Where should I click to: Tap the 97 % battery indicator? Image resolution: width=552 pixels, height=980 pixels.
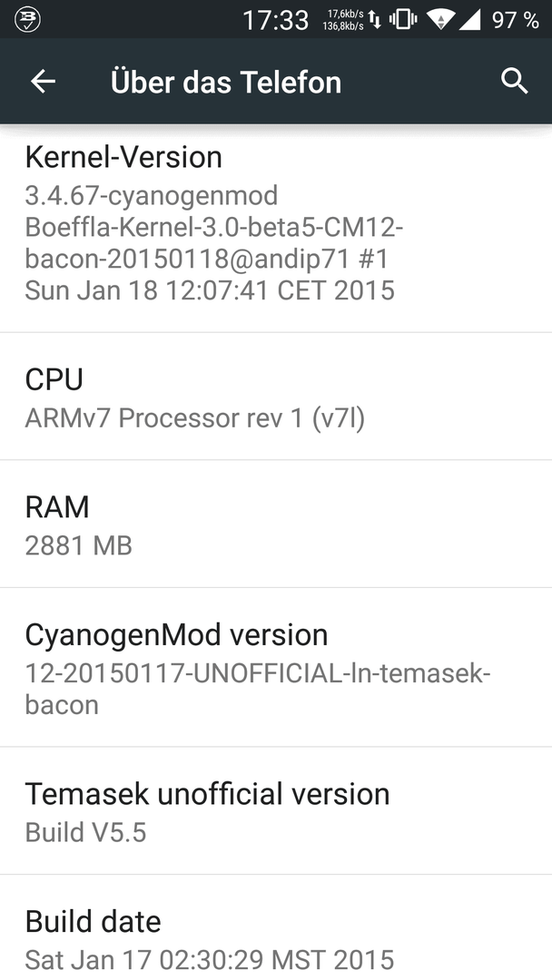[515, 20]
